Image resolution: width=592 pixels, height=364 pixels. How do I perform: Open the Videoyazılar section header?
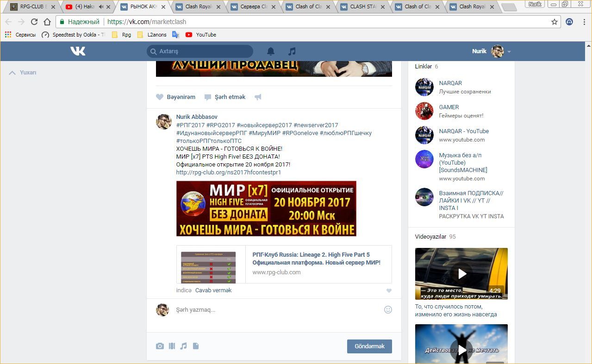pyautogui.click(x=430, y=237)
